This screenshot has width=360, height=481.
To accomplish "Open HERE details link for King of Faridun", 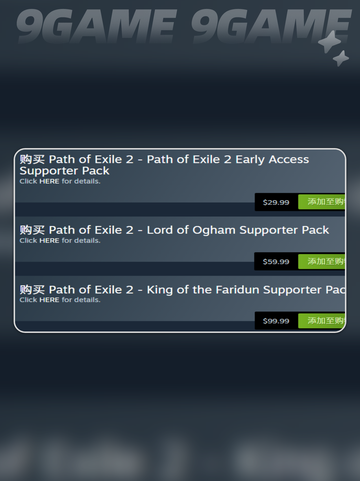I will tap(49, 300).
